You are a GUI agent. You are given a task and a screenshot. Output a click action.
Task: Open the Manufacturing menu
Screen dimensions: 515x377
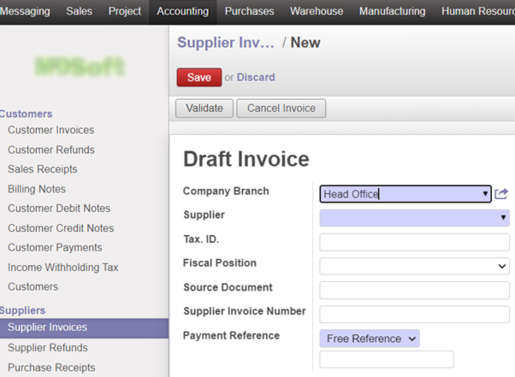[x=392, y=11]
